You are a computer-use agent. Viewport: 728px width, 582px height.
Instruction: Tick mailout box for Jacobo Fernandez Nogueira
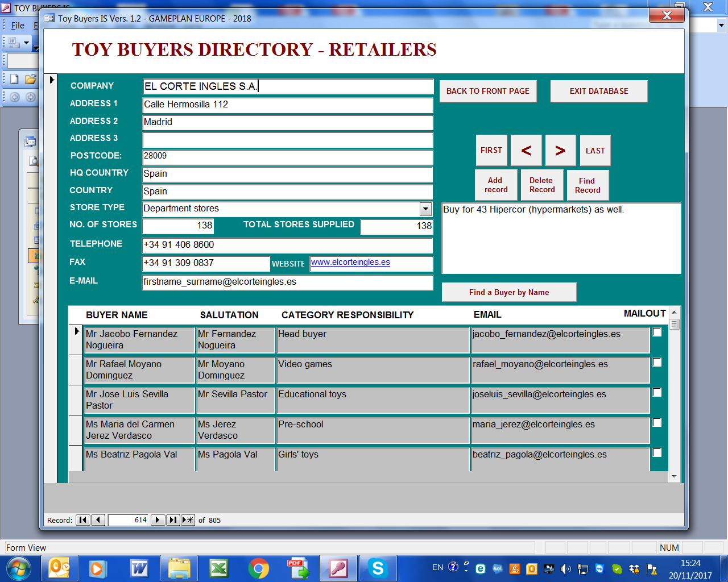[x=657, y=332]
